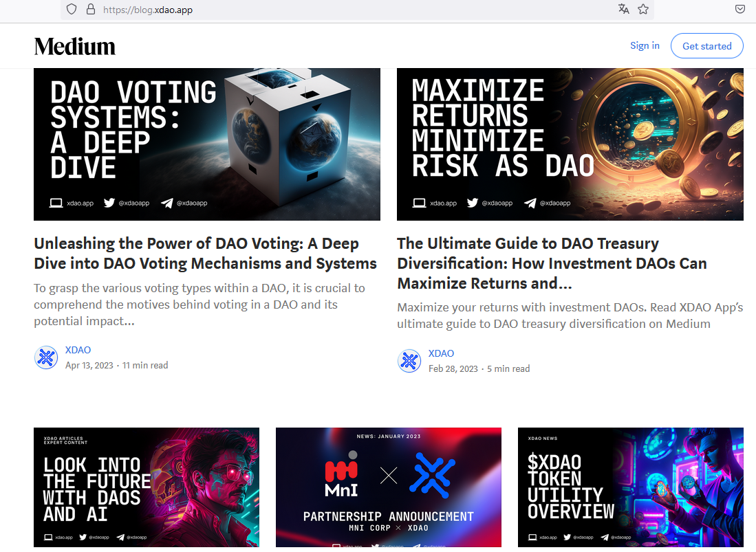Click the address bar showing blog.xdao.app
Screen dimensions: 756x552
357,10
